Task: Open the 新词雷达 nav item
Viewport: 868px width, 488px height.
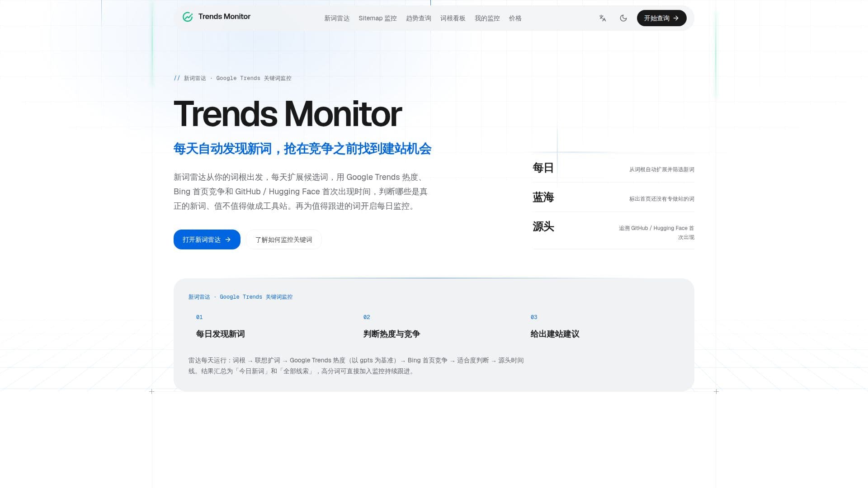Action: click(337, 18)
